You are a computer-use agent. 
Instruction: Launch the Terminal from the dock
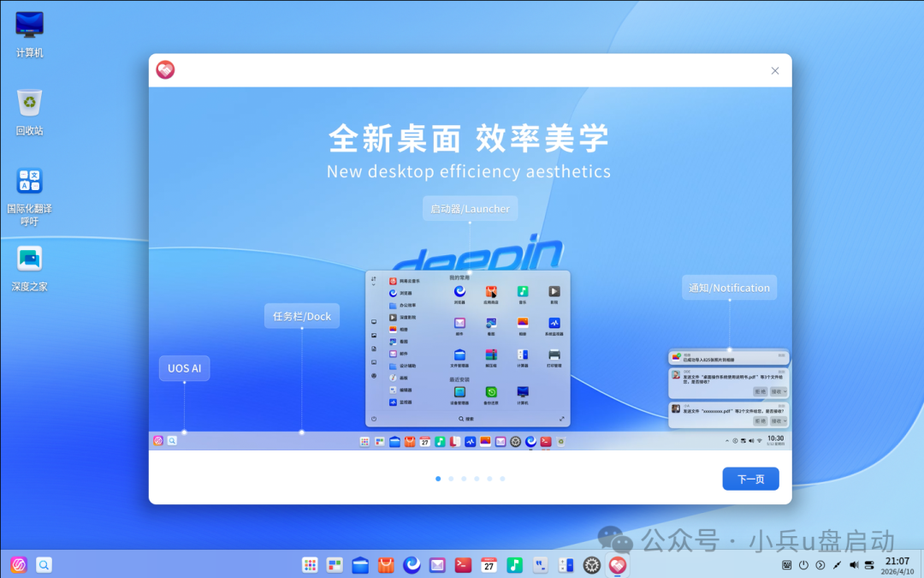click(x=463, y=565)
